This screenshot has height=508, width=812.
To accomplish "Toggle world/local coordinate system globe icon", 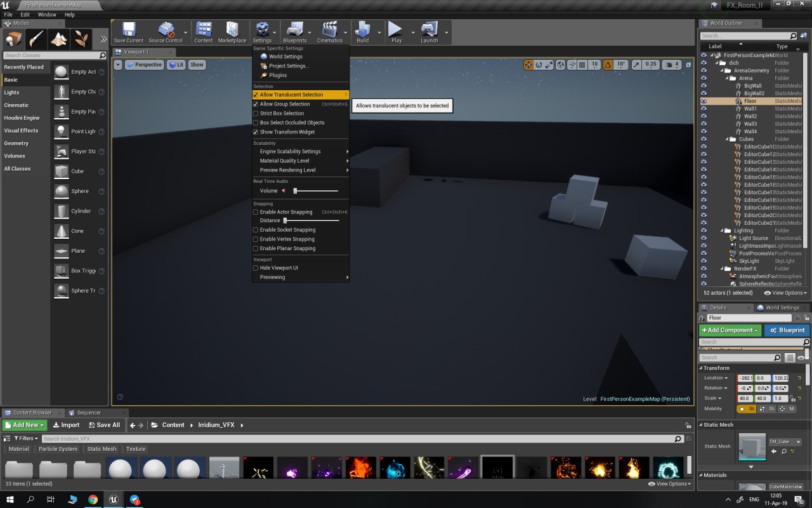I will (x=561, y=65).
